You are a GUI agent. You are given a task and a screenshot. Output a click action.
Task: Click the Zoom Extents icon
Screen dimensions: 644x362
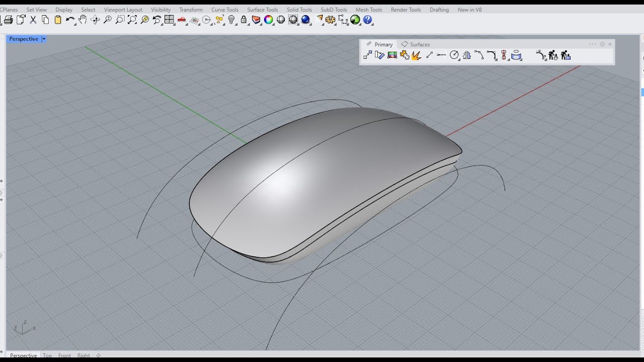coord(132,20)
